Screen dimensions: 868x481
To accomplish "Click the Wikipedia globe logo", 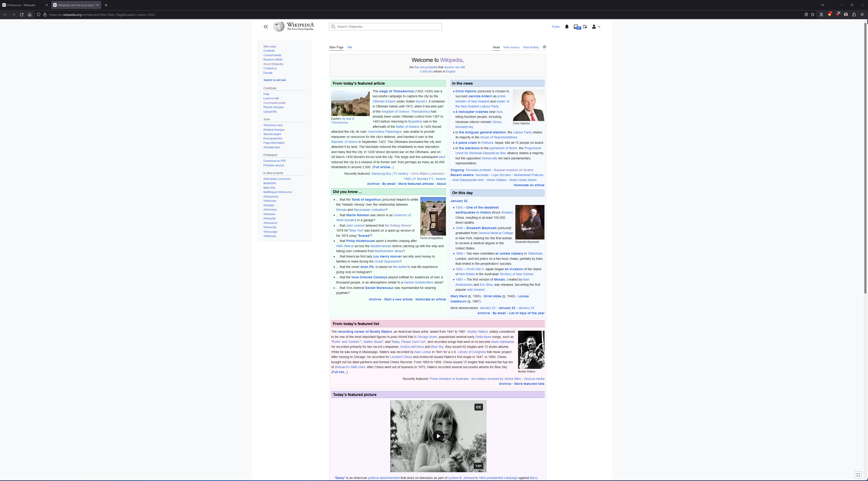I will click(x=279, y=27).
